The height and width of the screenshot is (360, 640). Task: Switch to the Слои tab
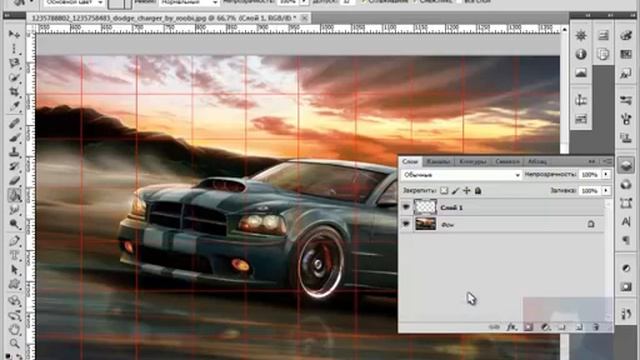(410, 162)
